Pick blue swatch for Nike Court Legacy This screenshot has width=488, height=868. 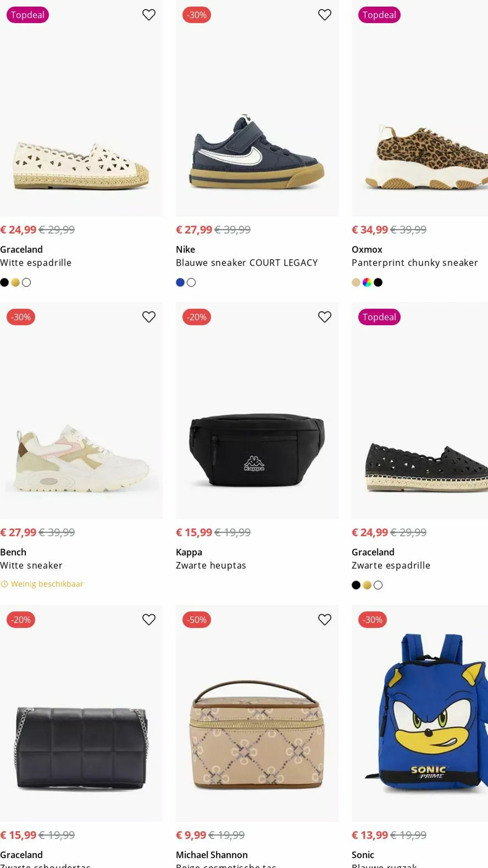tap(180, 283)
